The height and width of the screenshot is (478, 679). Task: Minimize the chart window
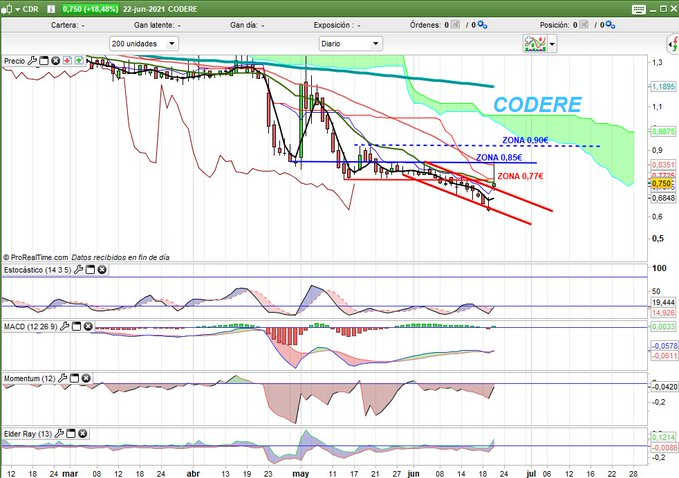coord(653,9)
